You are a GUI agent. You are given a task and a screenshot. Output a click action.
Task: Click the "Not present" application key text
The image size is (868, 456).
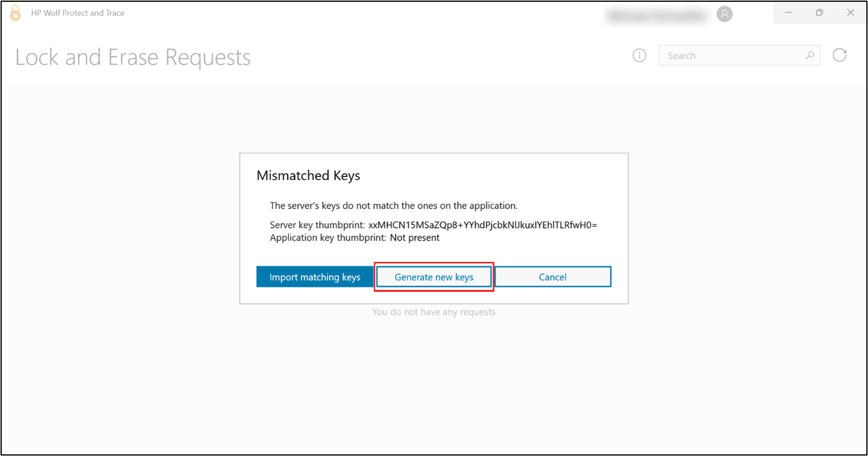(415, 238)
